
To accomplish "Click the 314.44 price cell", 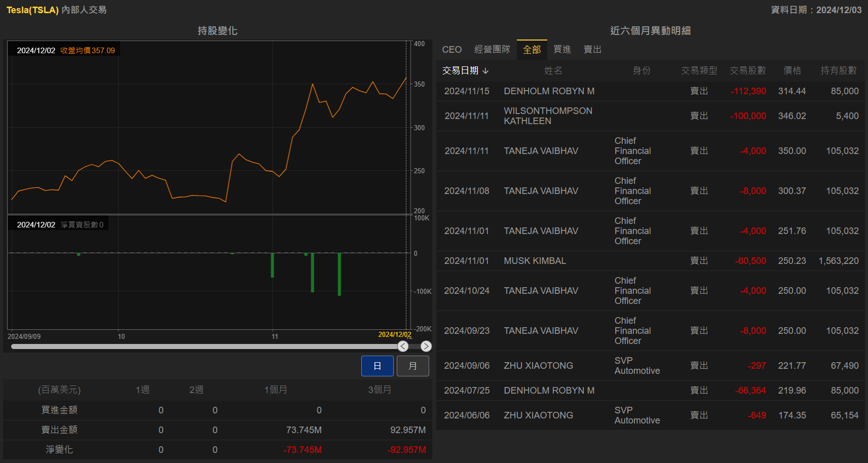I will pyautogui.click(x=792, y=91).
